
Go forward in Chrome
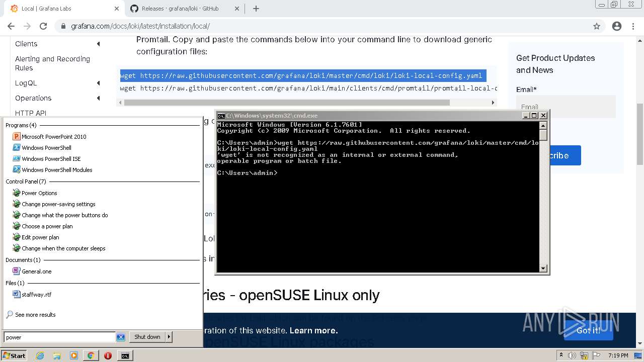[x=27, y=26]
